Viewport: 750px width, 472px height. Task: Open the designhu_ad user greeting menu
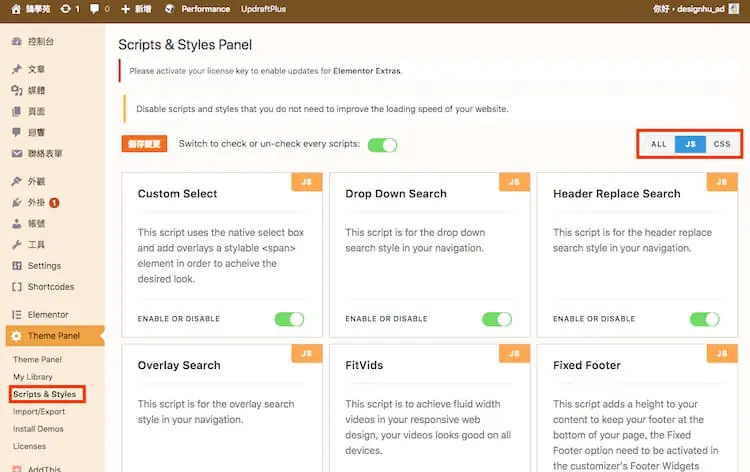click(x=689, y=9)
